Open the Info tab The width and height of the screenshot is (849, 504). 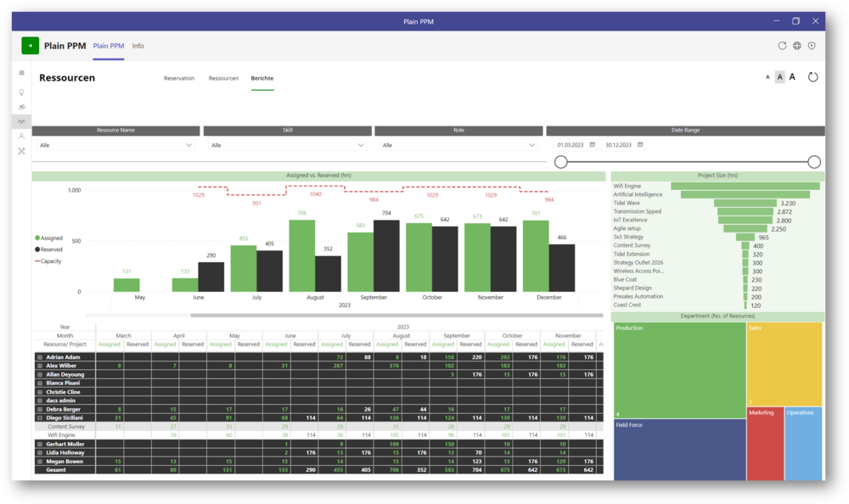(x=138, y=46)
